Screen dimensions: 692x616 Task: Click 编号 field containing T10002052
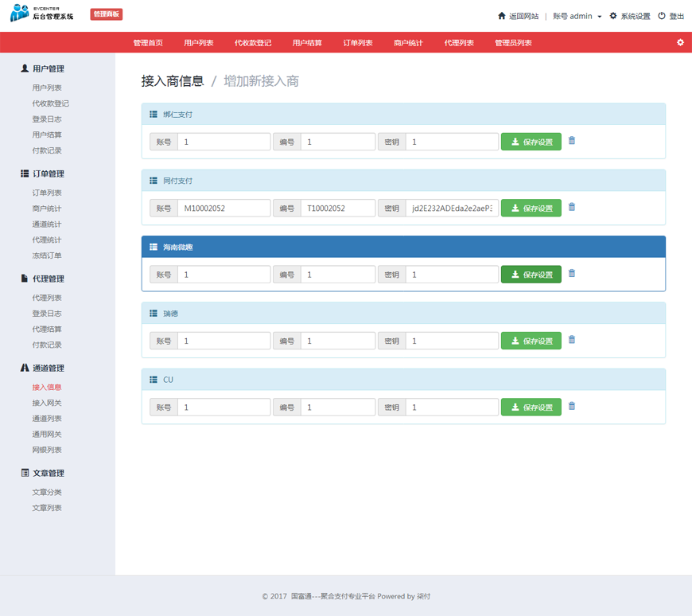pyautogui.click(x=338, y=208)
